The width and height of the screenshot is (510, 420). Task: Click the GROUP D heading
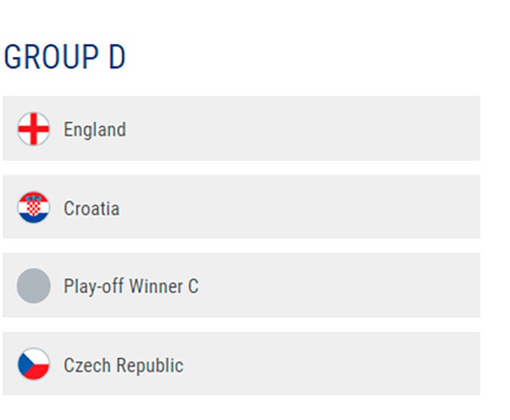tap(65, 57)
